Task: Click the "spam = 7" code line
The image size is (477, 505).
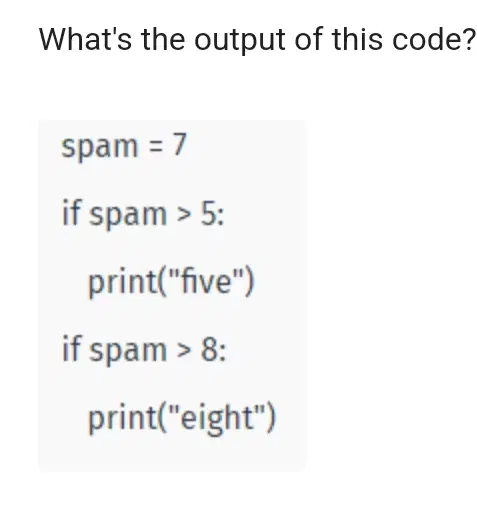Action: click(123, 146)
